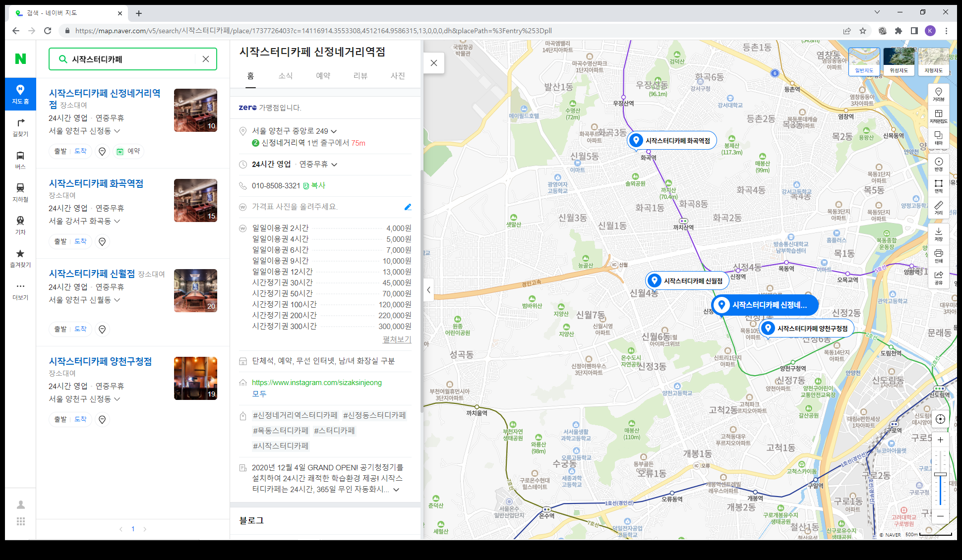Open 즐겨찾기 favorites in the sidebar
The height and width of the screenshot is (560, 962).
coord(20,258)
